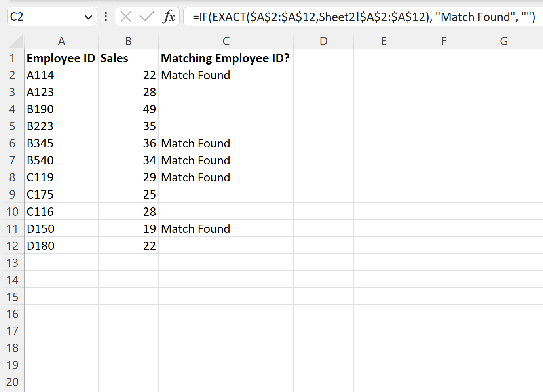The width and height of the screenshot is (543, 392).
Task: Select cell containing D180
Action: pos(61,245)
